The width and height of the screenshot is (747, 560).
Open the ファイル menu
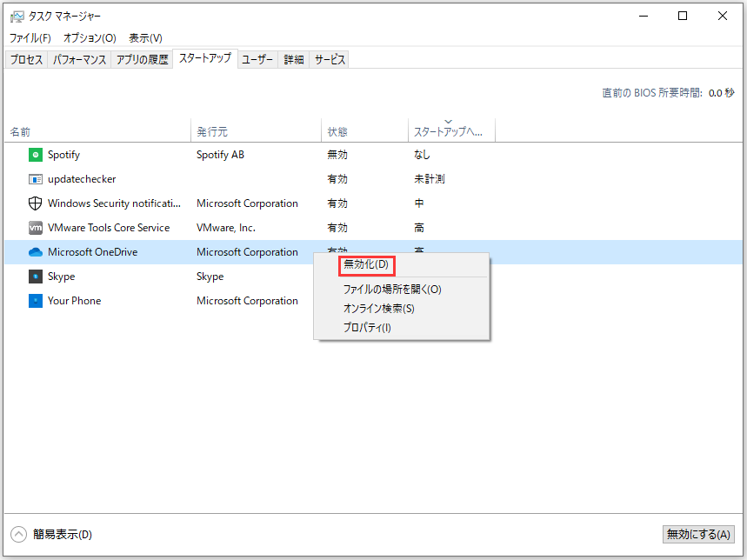tap(31, 37)
